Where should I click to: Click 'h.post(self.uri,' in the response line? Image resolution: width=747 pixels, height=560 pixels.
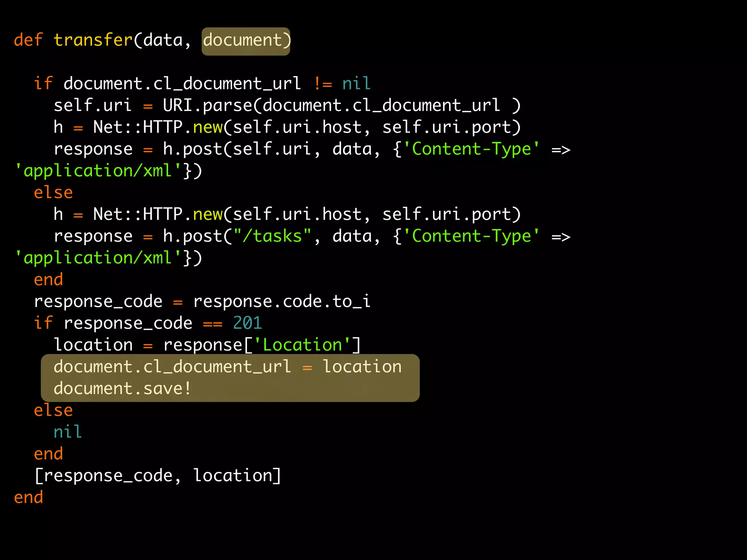click(242, 149)
